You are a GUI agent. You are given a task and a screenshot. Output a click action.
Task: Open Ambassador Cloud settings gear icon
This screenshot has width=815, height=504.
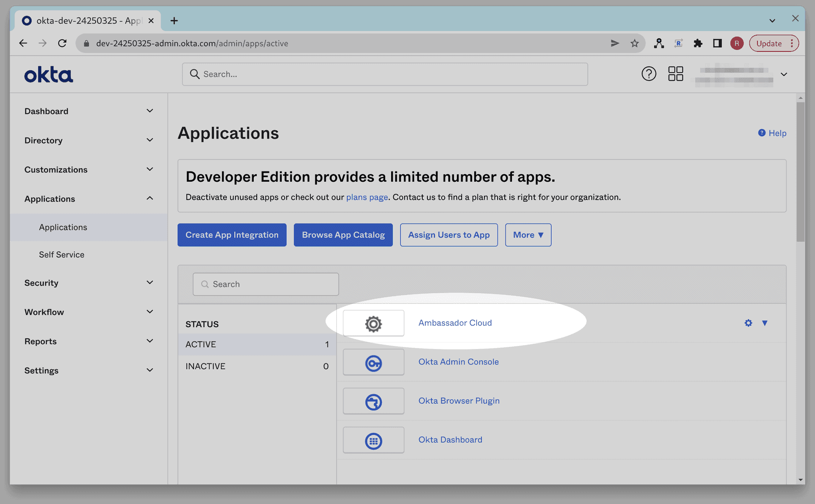point(748,323)
